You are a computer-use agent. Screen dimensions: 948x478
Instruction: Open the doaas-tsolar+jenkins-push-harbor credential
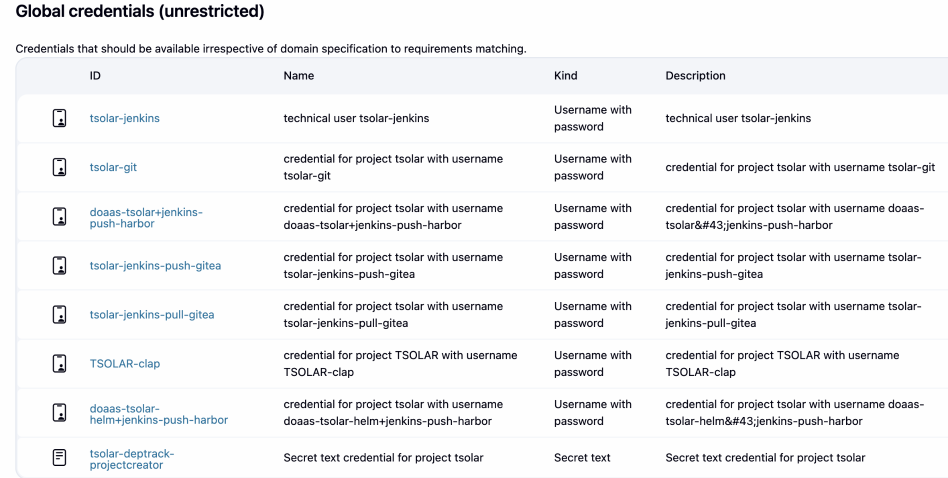[x=145, y=217]
